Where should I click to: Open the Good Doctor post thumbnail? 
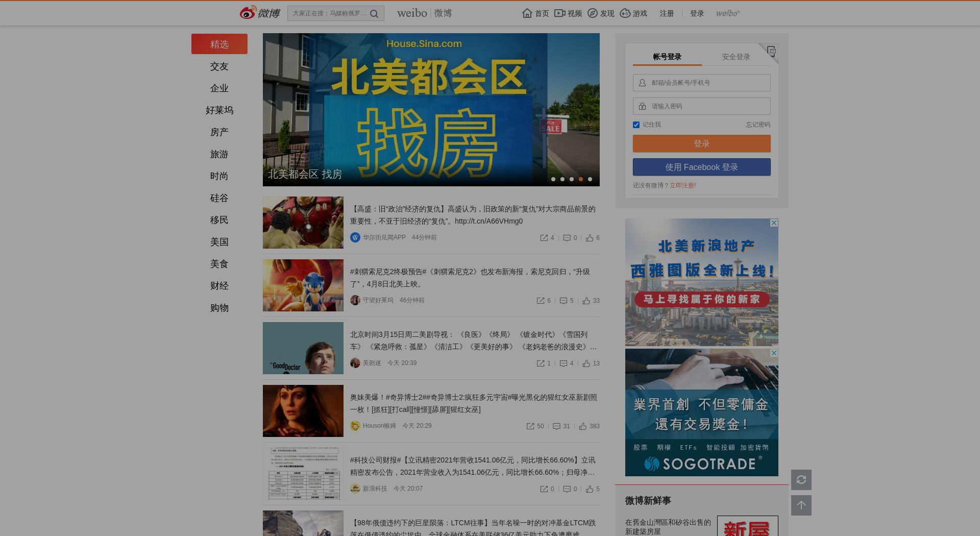(x=303, y=348)
